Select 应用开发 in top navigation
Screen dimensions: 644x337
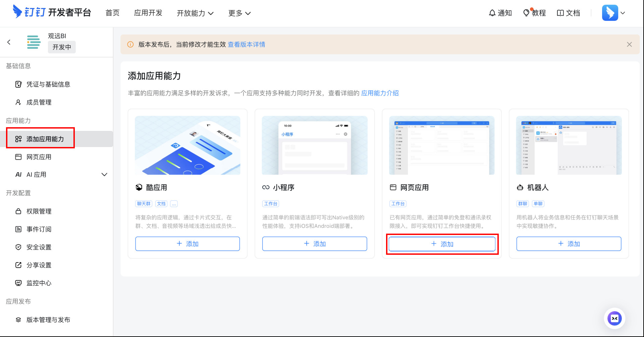(148, 13)
